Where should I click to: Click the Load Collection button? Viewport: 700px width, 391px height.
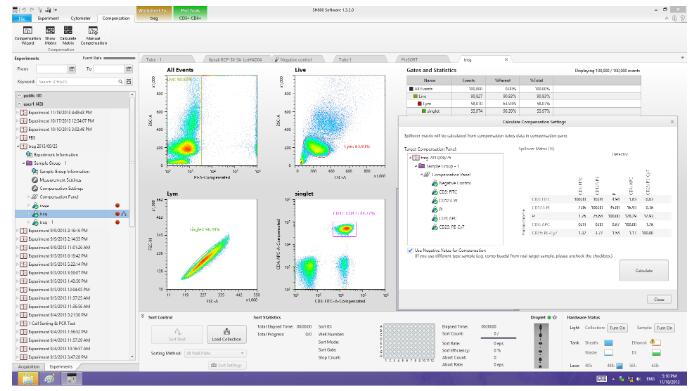(226, 334)
